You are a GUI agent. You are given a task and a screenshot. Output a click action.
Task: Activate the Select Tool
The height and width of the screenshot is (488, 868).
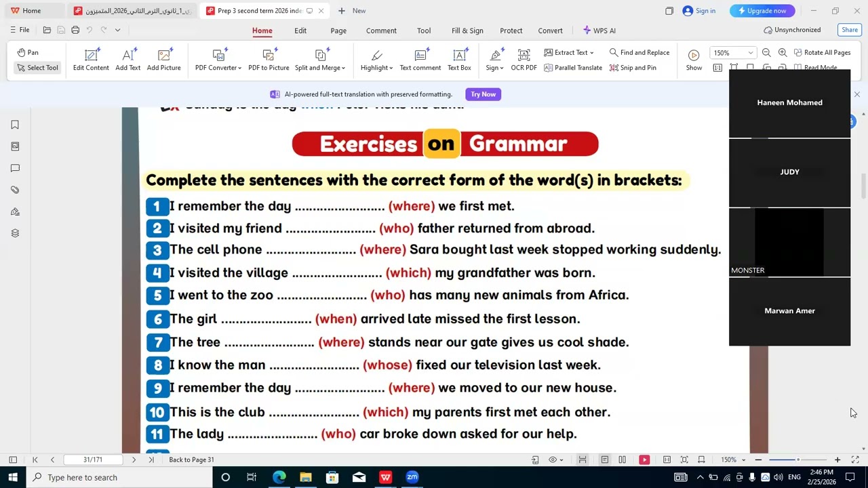click(x=37, y=68)
